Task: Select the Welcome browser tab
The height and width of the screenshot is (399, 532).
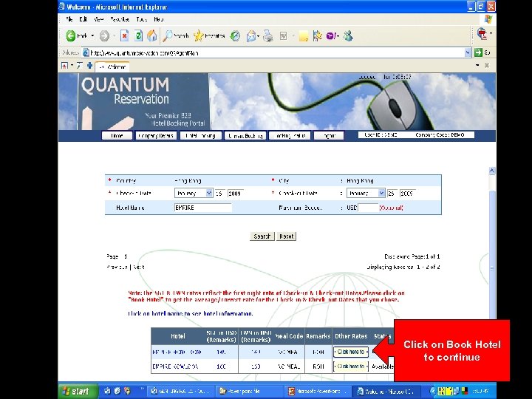Action: pos(112,66)
